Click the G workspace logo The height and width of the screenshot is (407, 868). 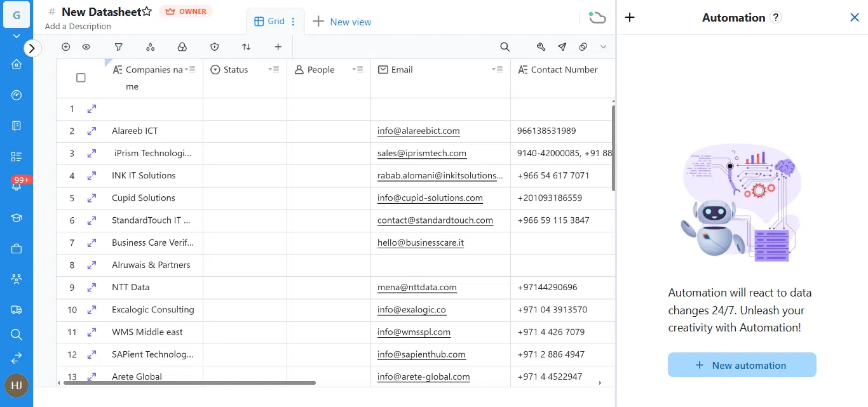click(x=17, y=15)
